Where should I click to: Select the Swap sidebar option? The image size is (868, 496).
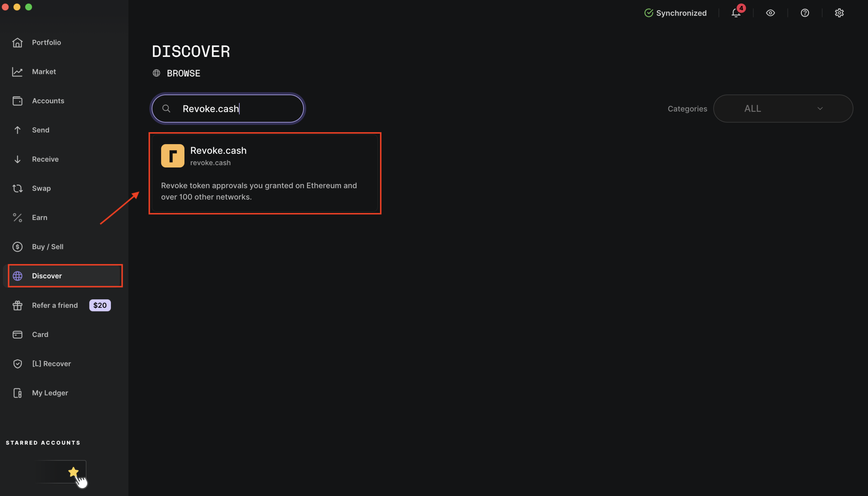pyautogui.click(x=41, y=189)
